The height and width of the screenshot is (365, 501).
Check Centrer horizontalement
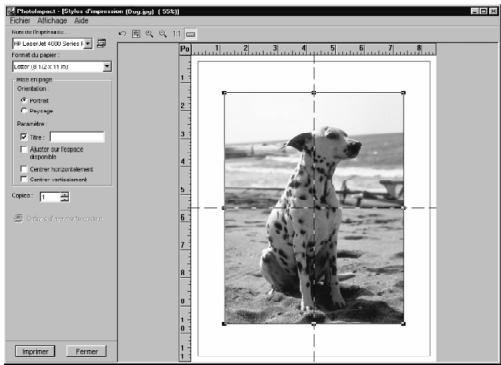(23, 169)
